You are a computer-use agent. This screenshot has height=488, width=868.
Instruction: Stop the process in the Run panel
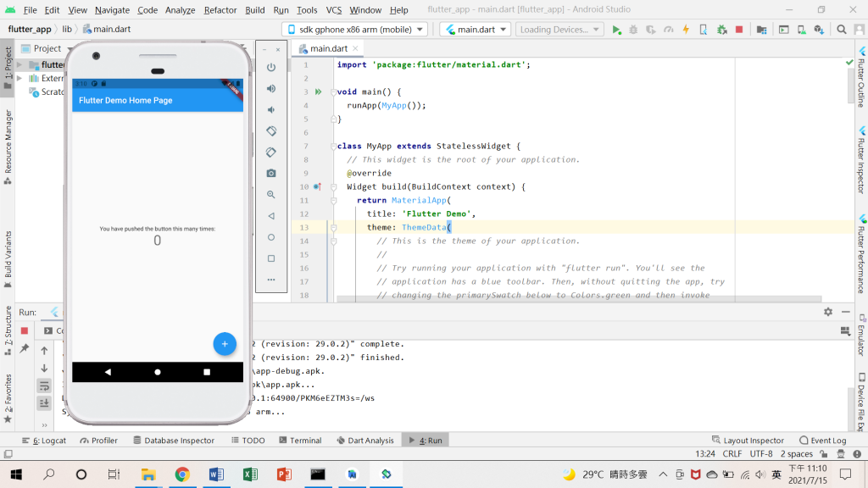(25, 331)
